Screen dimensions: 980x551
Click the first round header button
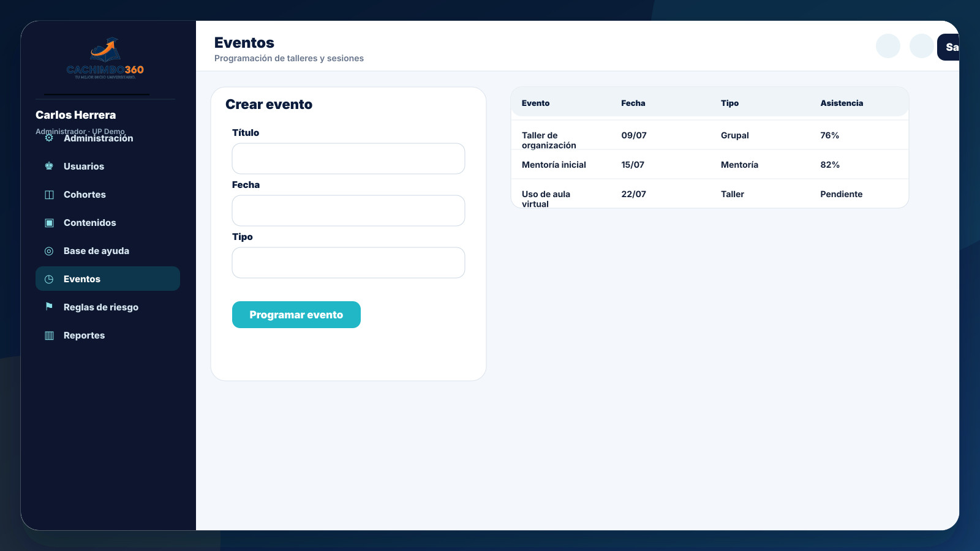click(888, 46)
